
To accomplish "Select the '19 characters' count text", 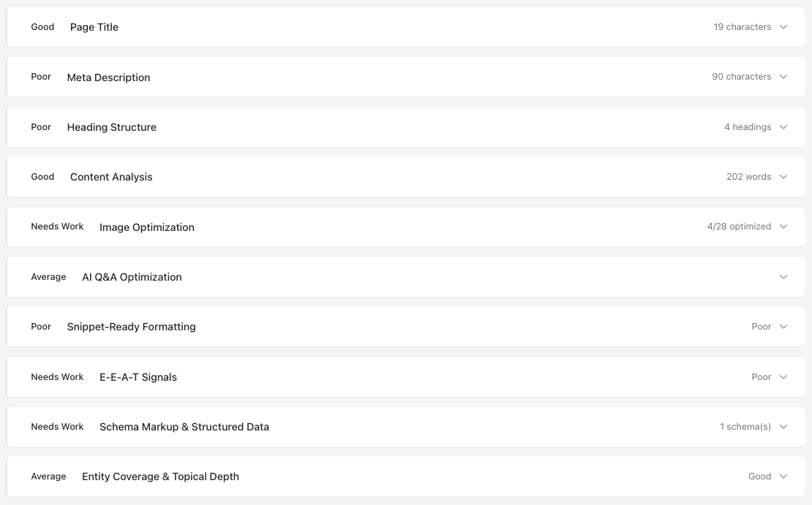I will pyautogui.click(x=744, y=27).
